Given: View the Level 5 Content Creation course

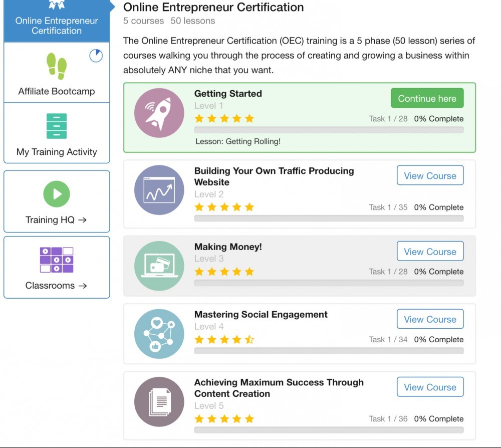Looking at the screenshot, I should (430, 387).
